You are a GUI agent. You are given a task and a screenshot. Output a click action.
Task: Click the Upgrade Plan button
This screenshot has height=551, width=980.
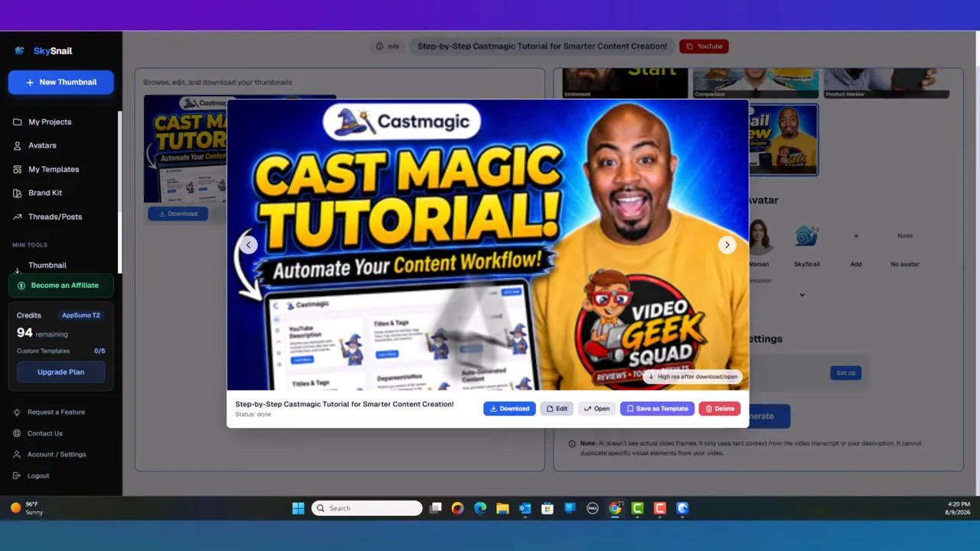pyautogui.click(x=61, y=372)
